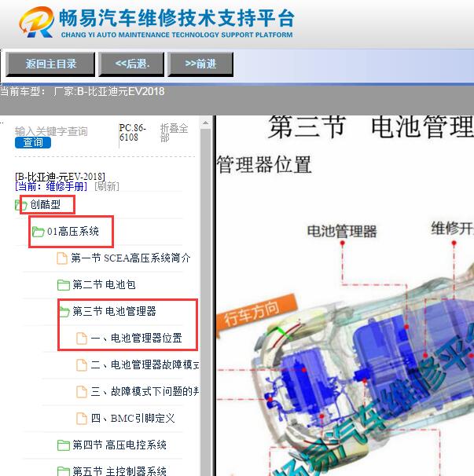Screen dimensions: 474x476
Task: Return to main directory with 返回主目录
Action: tap(50, 64)
